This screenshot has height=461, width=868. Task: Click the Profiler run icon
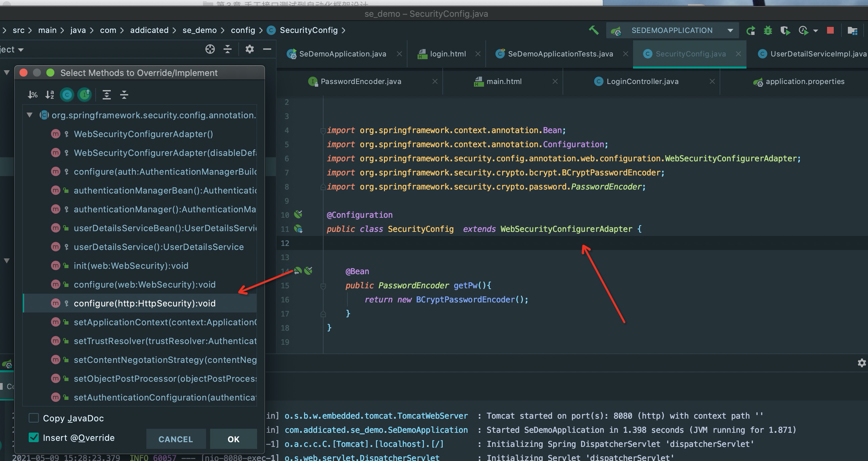tap(803, 31)
